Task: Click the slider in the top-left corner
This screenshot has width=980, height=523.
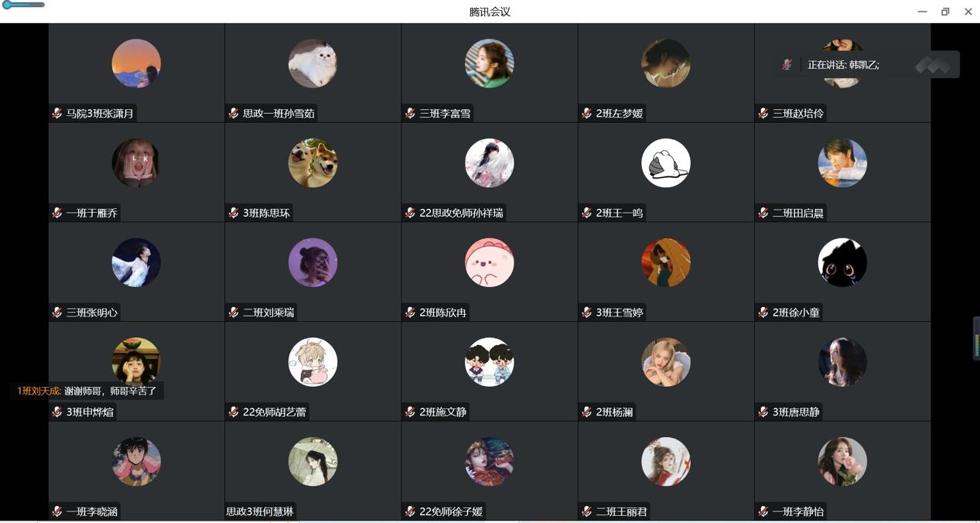Action: (x=24, y=5)
